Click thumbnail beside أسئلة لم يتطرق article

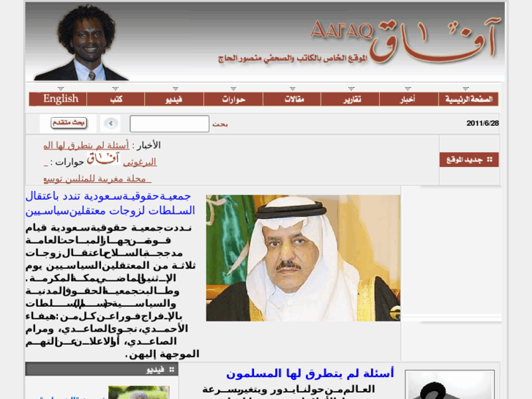pos(449,385)
